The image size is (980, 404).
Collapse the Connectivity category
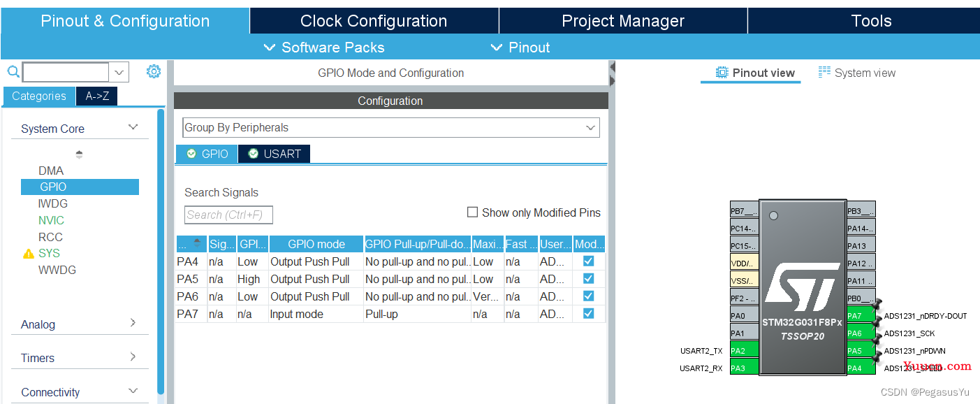133,391
